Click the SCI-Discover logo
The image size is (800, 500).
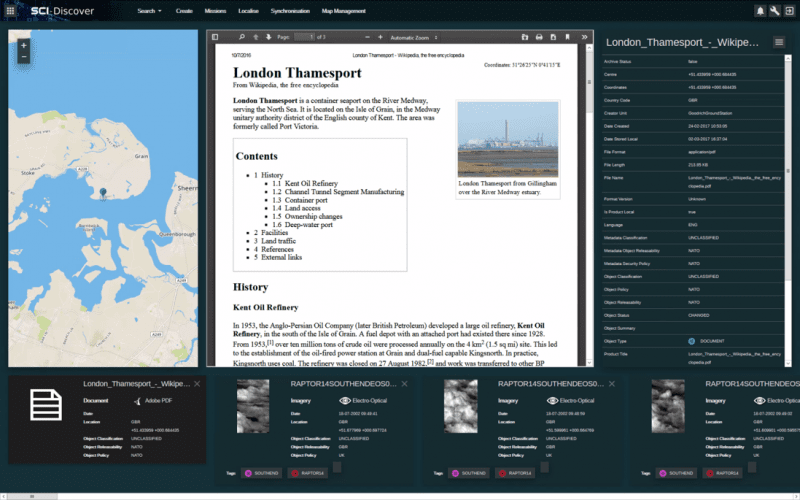click(62, 11)
